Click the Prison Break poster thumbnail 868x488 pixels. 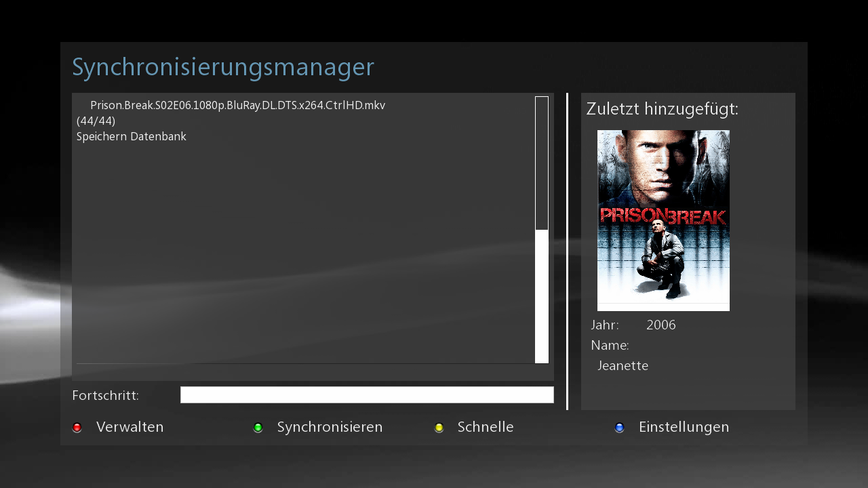coord(663,220)
